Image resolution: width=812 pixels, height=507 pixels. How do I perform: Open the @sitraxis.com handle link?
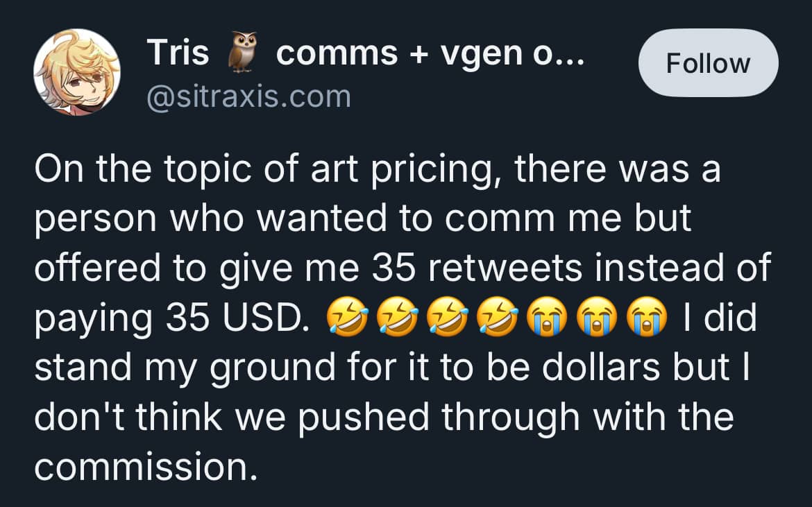coord(248,96)
